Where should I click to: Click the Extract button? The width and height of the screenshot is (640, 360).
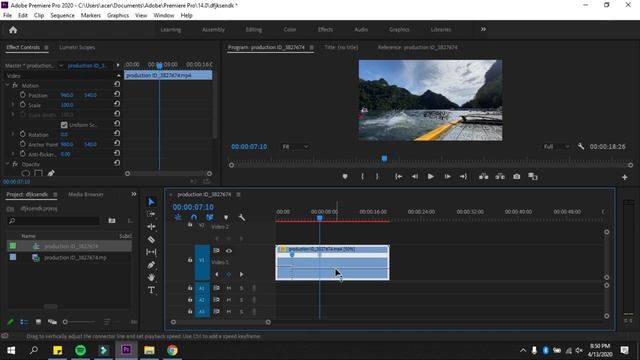click(x=500, y=177)
